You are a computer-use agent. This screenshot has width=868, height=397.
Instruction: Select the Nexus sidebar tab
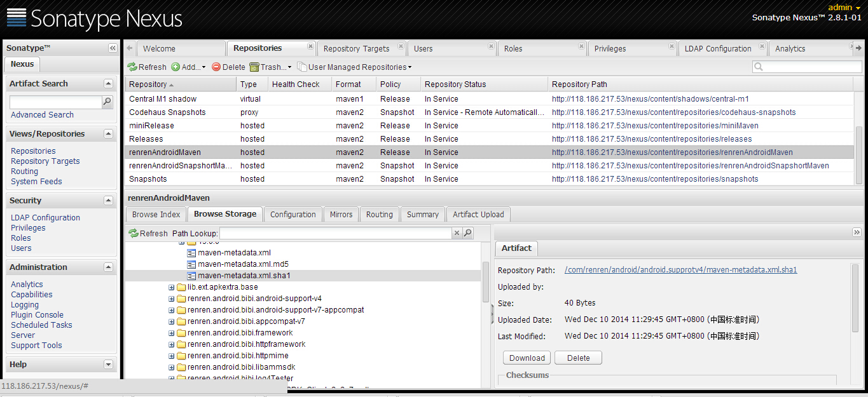tap(22, 64)
